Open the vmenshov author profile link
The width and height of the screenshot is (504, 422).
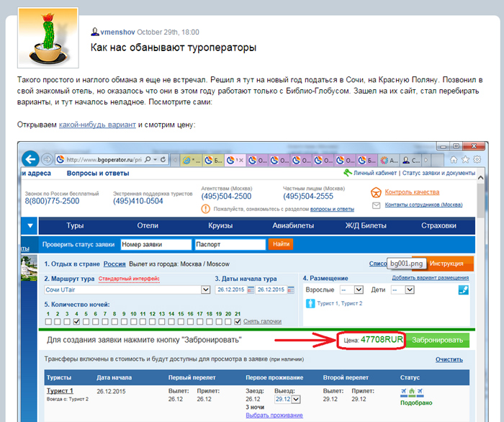[117, 32]
